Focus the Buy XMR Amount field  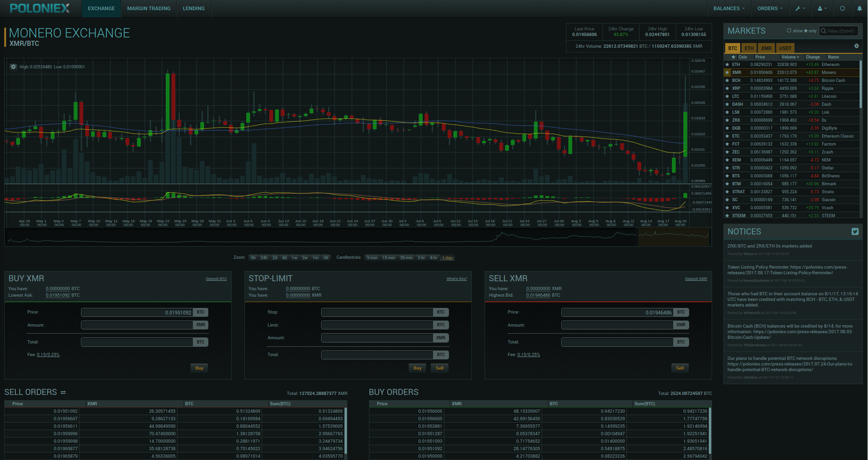coord(137,325)
